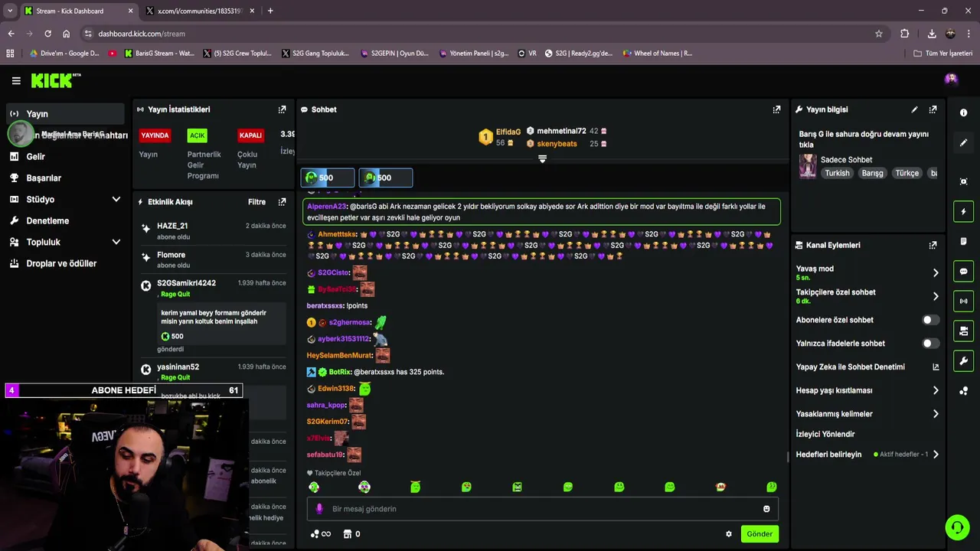Click the second 500 points reward progress bar
Image resolution: width=980 pixels, height=551 pixels.
point(386,178)
